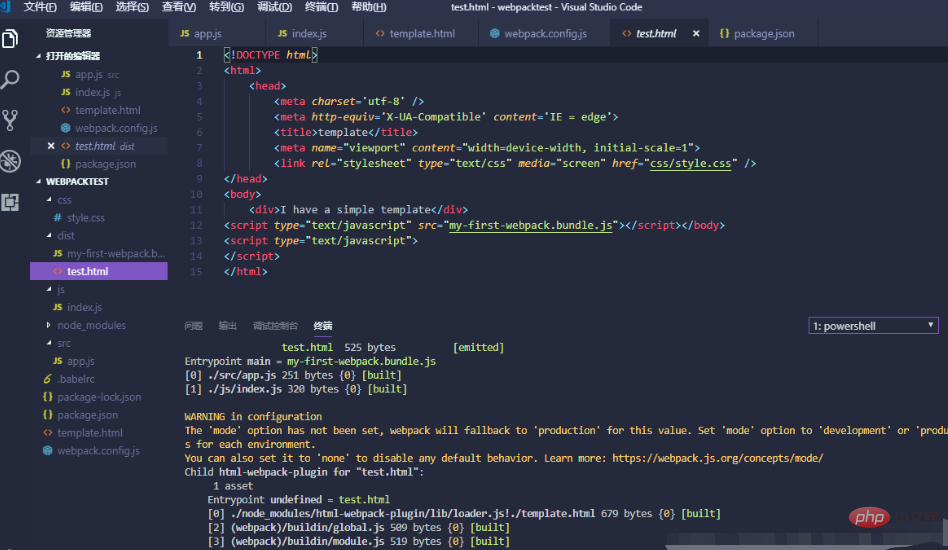Click the VS Code logo in title bar
The height and width of the screenshot is (550, 948).
[9, 7]
